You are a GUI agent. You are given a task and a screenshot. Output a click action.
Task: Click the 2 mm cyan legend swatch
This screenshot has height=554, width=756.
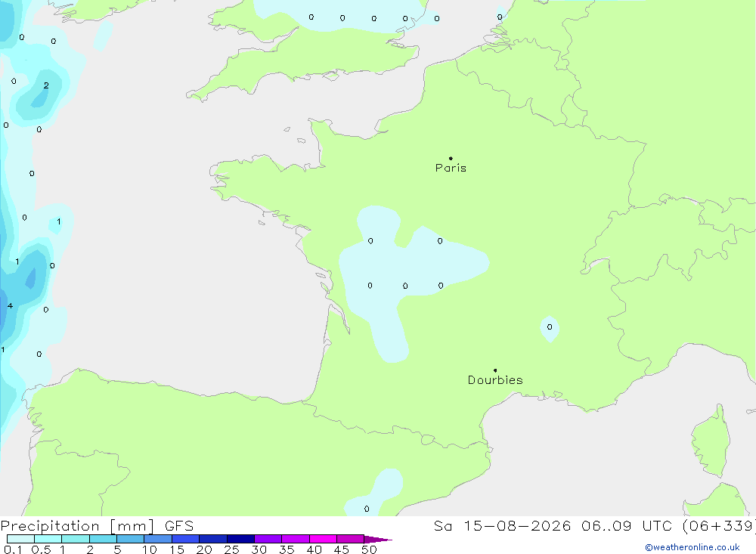pos(103,539)
